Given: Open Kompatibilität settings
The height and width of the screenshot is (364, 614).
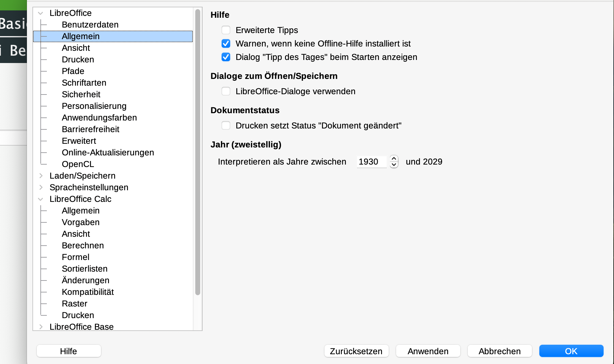Looking at the screenshot, I should click(88, 292).
